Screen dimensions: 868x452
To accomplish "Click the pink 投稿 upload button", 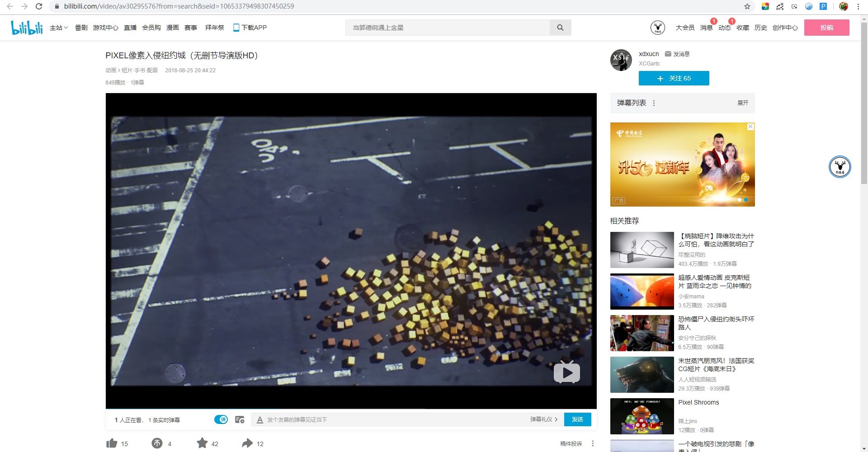I will point(827,28).
